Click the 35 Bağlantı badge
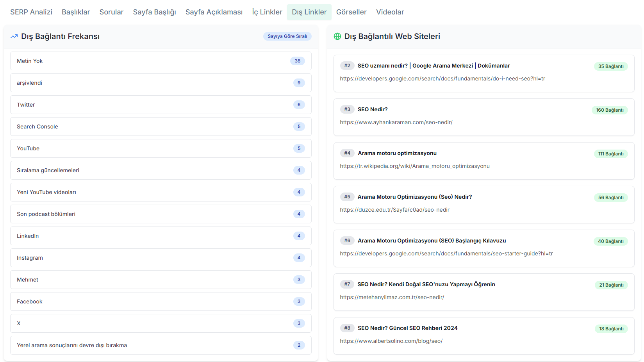 (610, 66)
